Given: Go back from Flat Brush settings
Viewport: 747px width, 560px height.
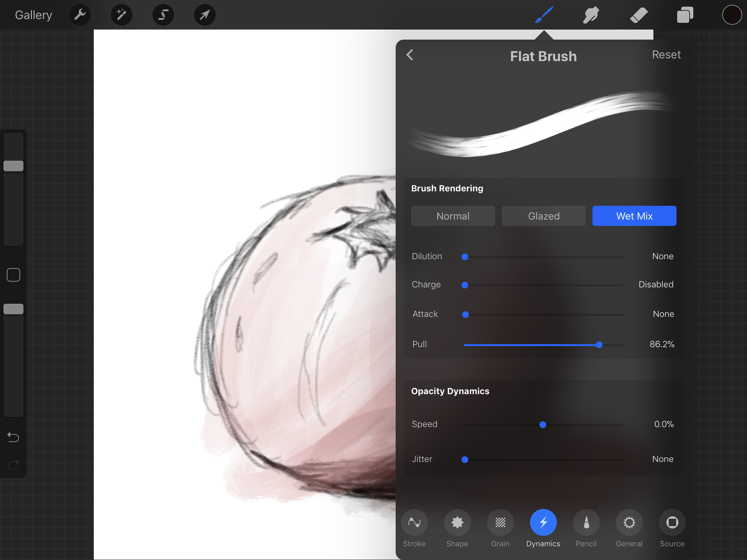Looking at the screenshot, I should pyautogui.click(x=410, y=55).
